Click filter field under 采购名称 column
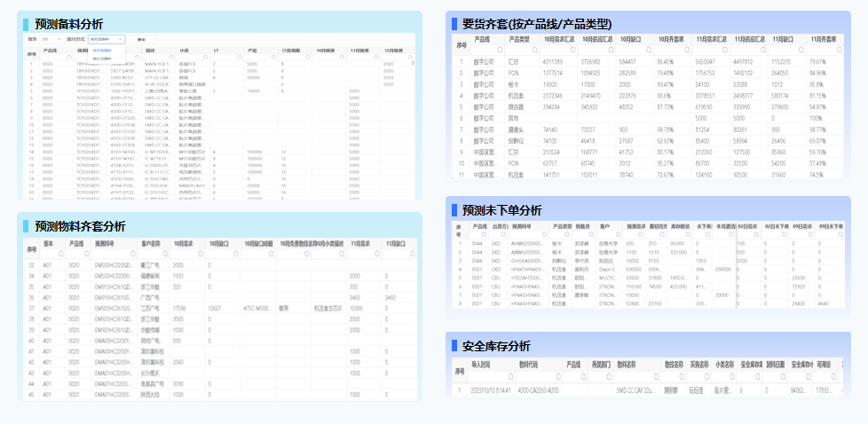This screenshot has width=868, height=424. pyautogui.click(x=698, y=377)
